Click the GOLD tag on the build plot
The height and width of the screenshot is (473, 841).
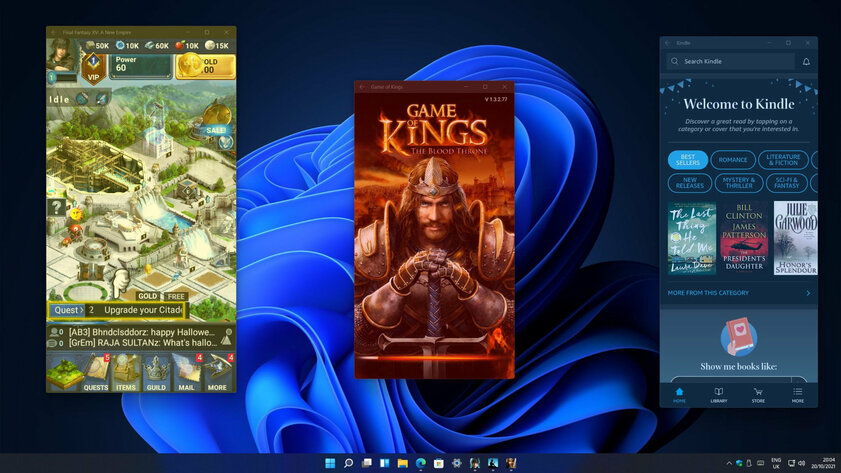click(x=147, y=296)
